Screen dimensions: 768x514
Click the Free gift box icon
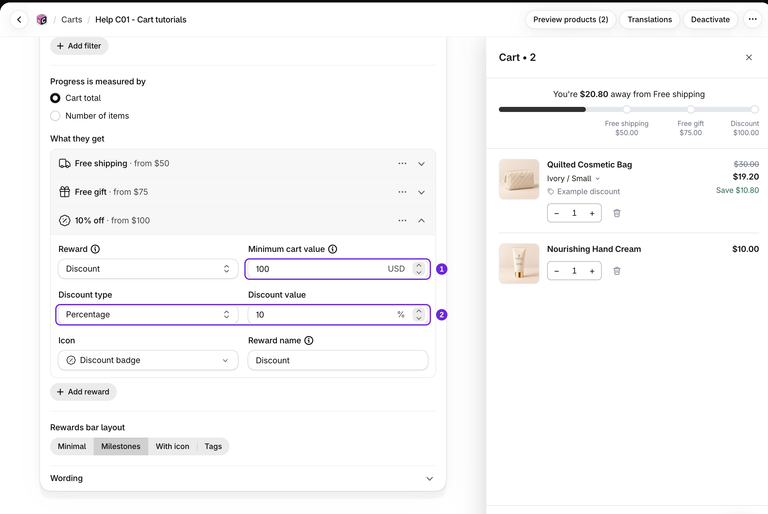pyautogui.click(x=65, y=192)
